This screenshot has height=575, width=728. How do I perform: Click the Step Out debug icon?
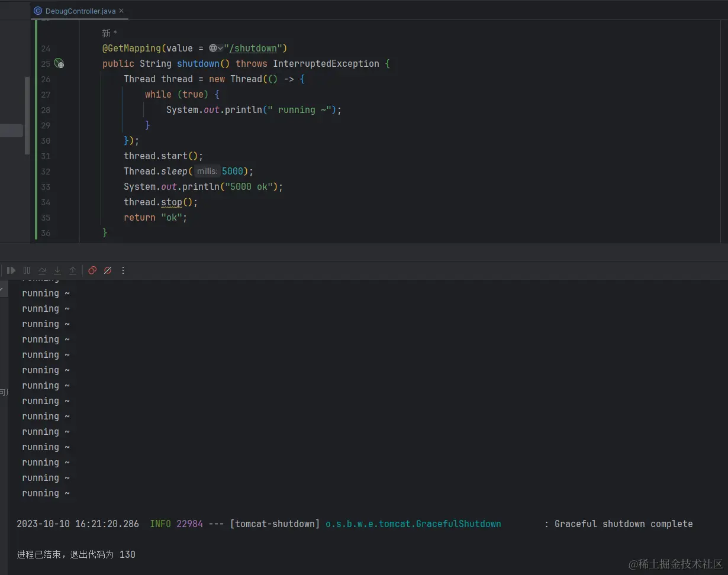click(73, 270)
